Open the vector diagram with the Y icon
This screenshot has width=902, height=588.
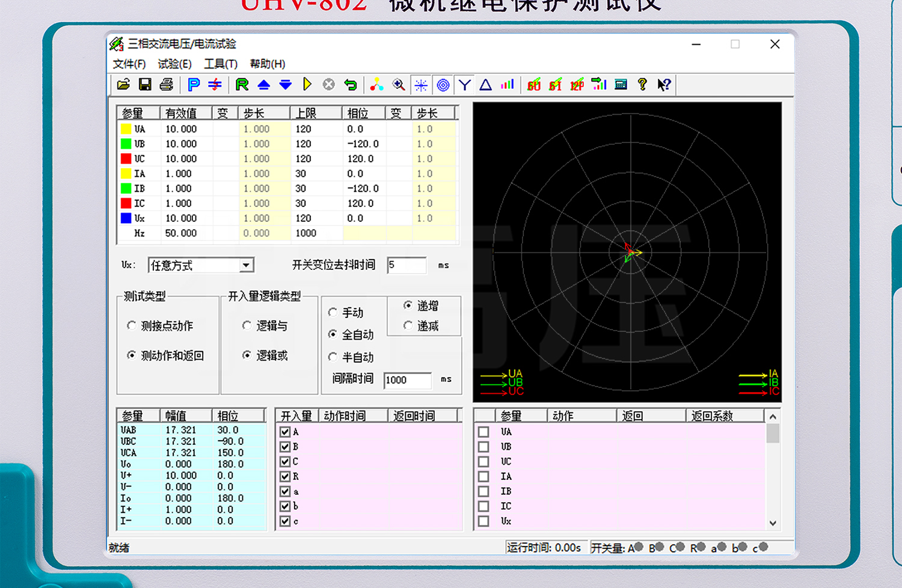464,85
